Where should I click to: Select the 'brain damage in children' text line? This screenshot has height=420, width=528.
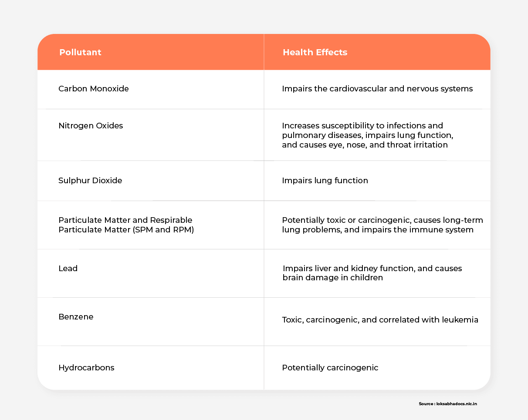333,278
